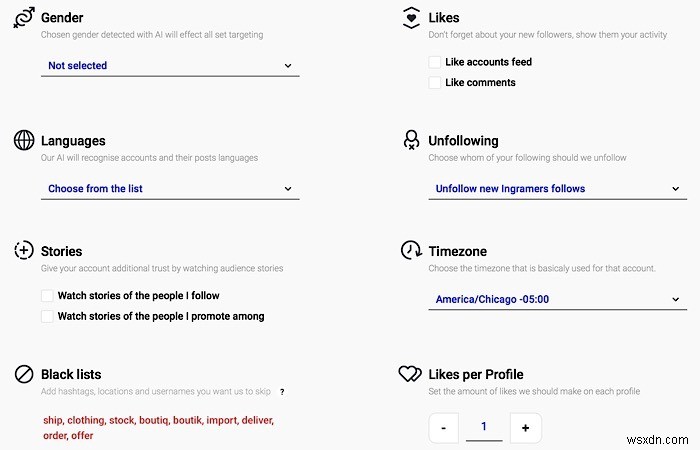Viewport: 700px width, 450px height.
Task: Decrease likes per profile with minus button
Action: (444, 428)
